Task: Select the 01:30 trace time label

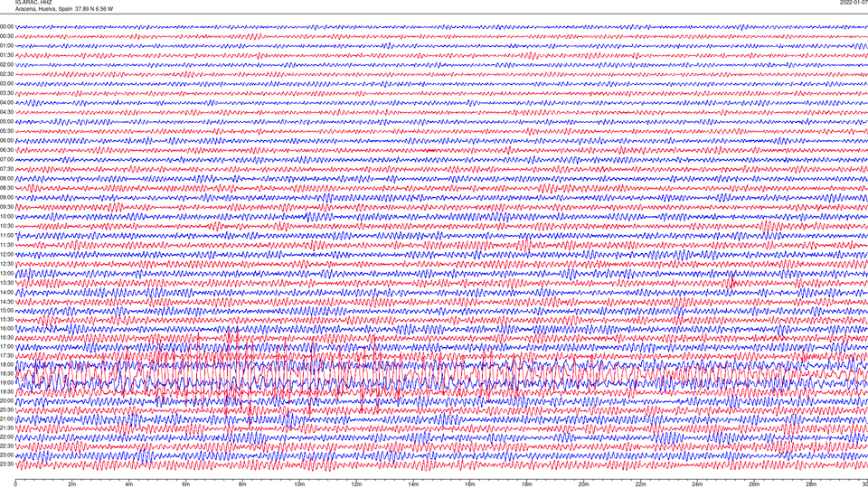Action: point(7,55)
